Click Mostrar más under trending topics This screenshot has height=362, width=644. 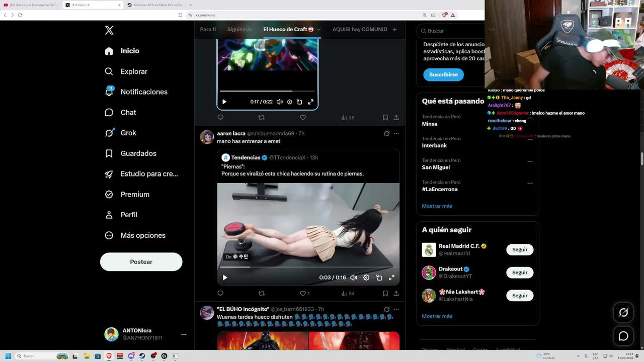pyautogui.click(x=437, y=206)
